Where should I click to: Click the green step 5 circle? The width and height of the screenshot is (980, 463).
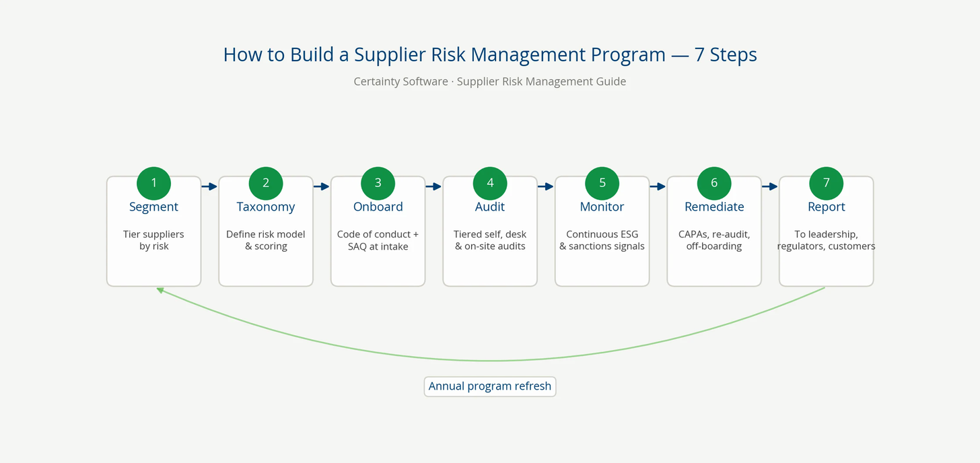[602, 183]
